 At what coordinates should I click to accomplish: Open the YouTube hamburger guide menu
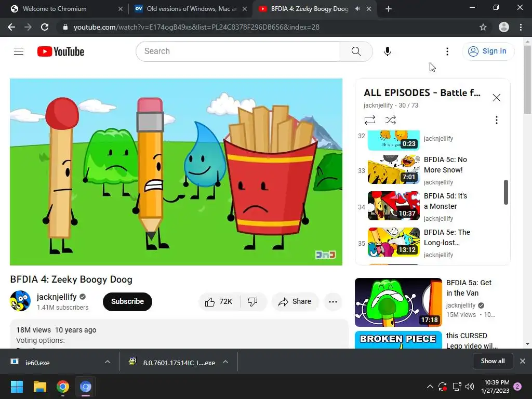[x=19, y=51]
